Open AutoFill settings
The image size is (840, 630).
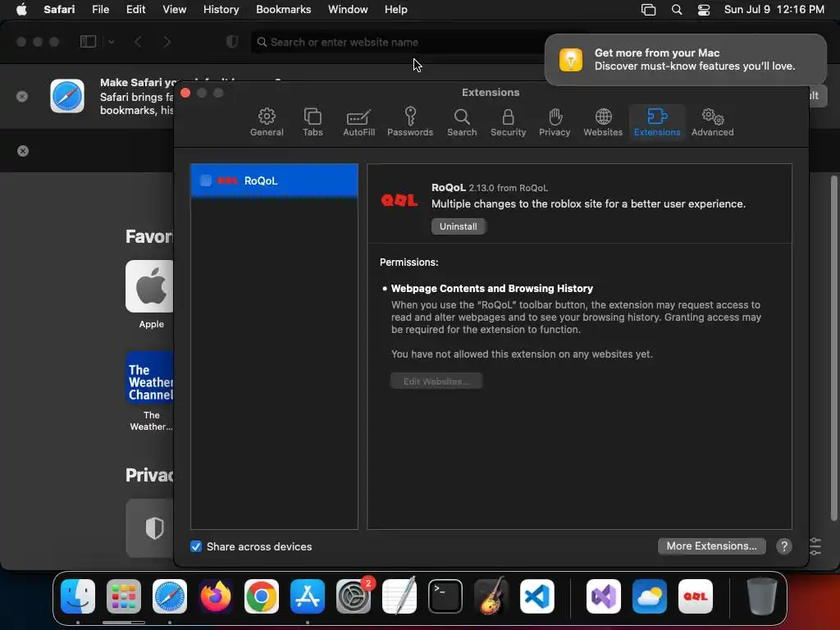point(358,122)
